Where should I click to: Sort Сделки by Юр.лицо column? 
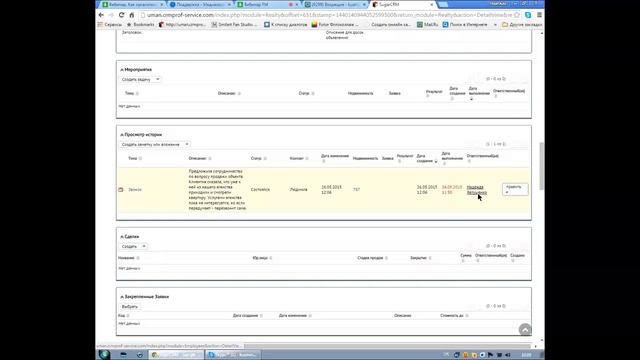pyautogui.click(x=262, y=258)
